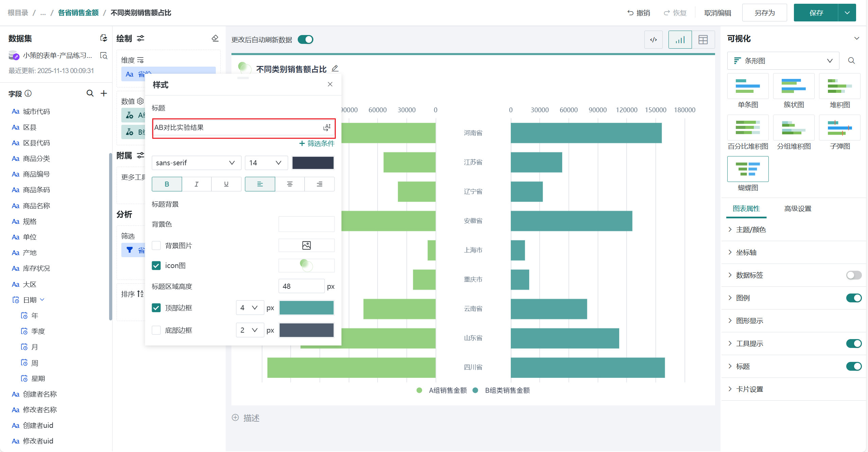This screenshot has width=868, height=452.
Task: Enable the 背景图片 checkbox
Action: point(156,246)
